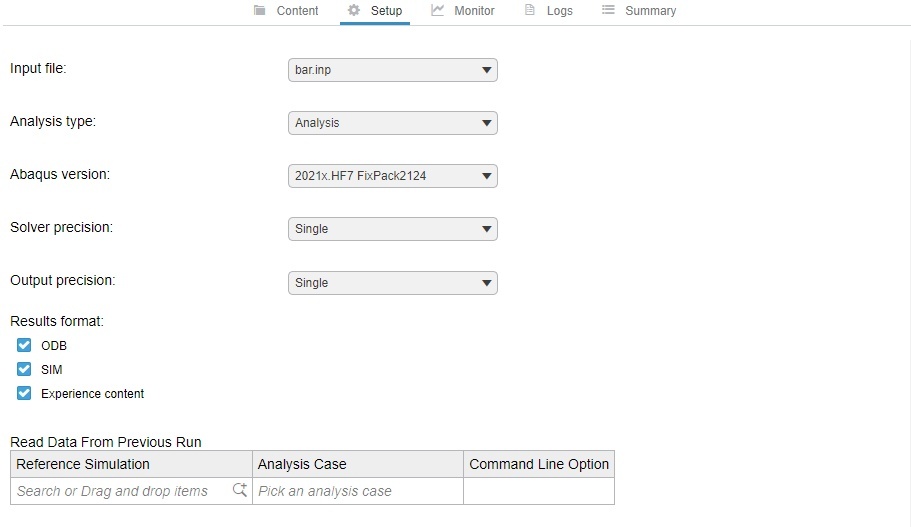The height and width of the screenshot is (527, 911).
Task: Click the Setup gear icon
Action: point(353,10)
